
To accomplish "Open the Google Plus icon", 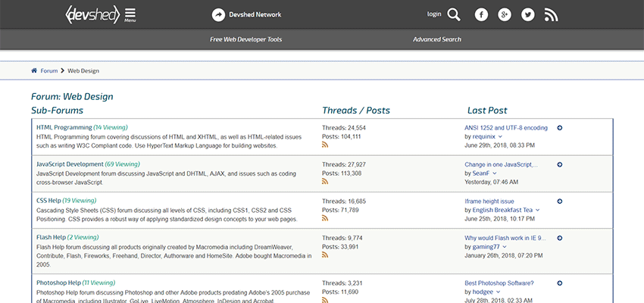I will [x=504, y=14].
